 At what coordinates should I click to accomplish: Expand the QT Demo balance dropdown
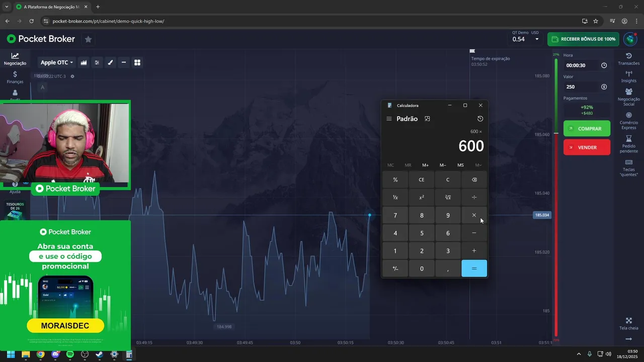pos(537,39)
